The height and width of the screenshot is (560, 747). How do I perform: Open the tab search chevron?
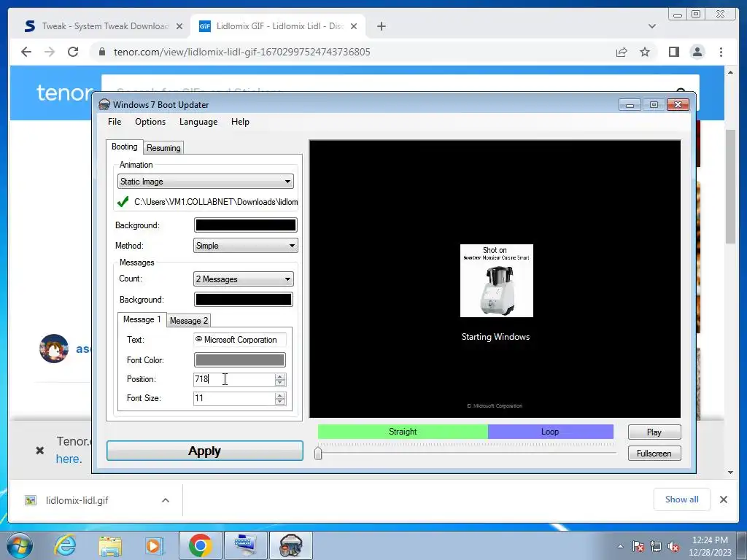click(652, 26)
